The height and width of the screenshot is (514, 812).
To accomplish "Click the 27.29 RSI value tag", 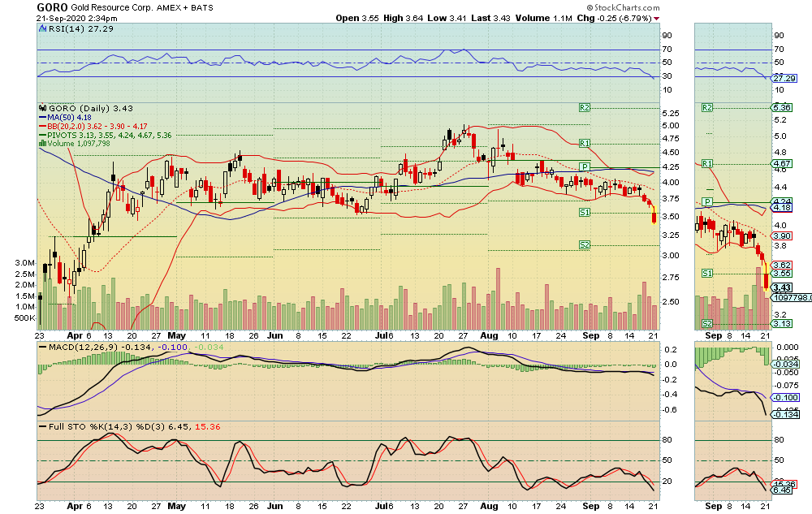I will (x=784, y=78).
